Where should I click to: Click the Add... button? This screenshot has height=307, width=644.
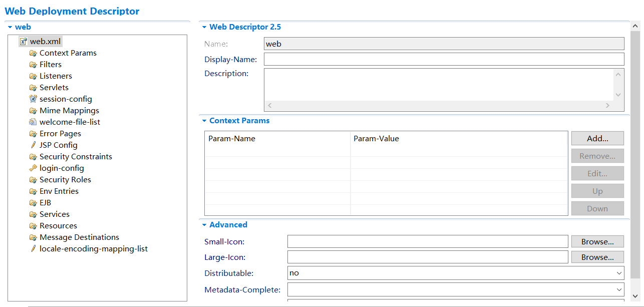597,138
